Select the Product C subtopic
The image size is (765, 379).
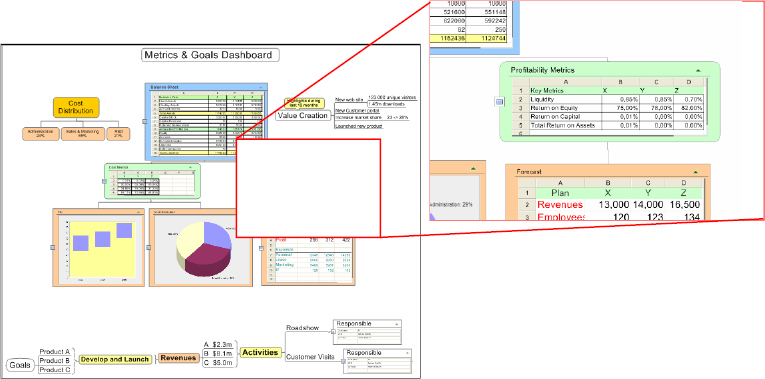pos(55,370)
